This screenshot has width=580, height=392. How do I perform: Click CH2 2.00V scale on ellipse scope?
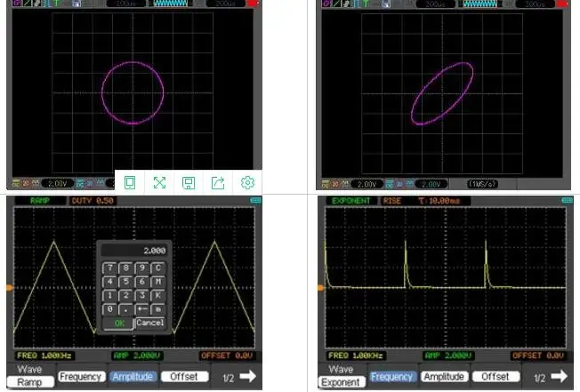(431, 184)
